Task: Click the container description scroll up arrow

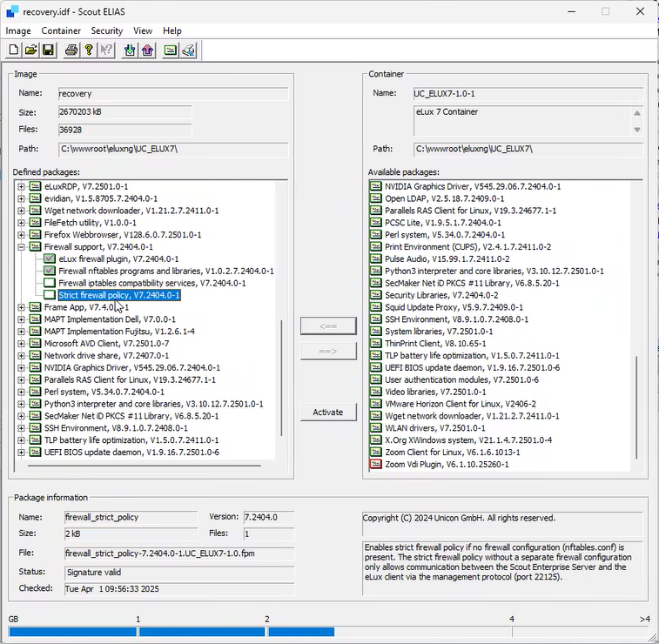Action: 637,113
